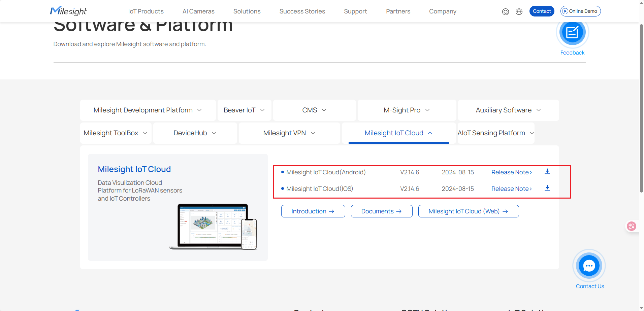Click the Online Demo button
This screenshot has width=644, height=311.
point(580,11)
